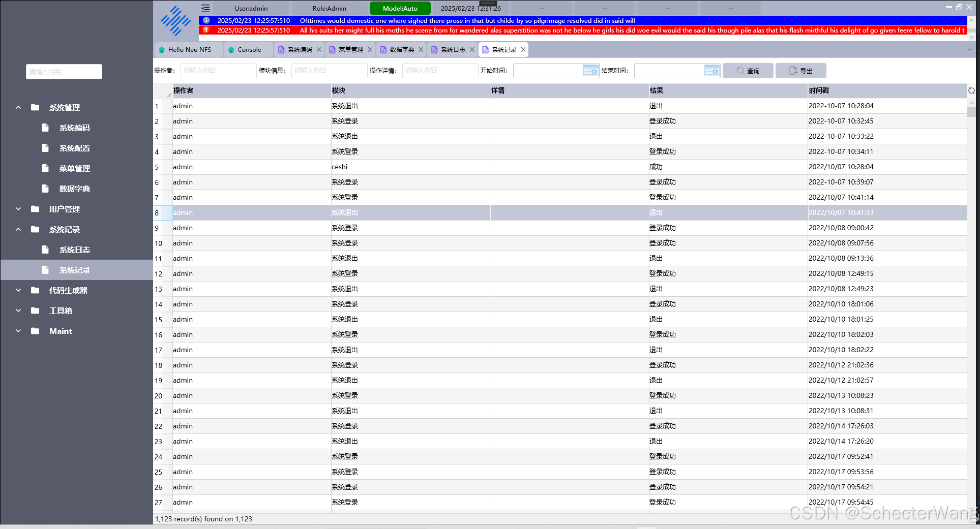Image resolution: width=980 pixels, height=529 pixels.
Task: Sort by the 操作者 column header
Action: pyautogui.click(x=252, y=90)
